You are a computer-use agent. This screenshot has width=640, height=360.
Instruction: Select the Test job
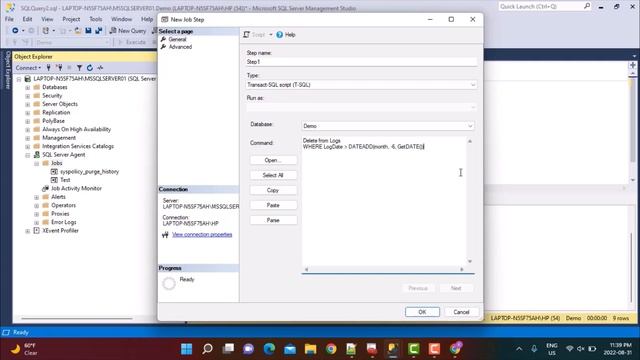(65, 180)
